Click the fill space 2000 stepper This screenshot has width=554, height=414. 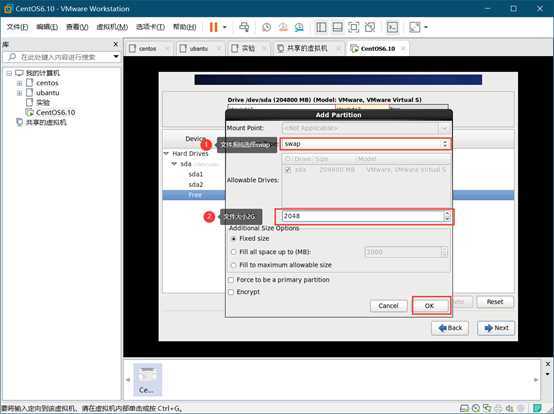click(x=444, y=252)
